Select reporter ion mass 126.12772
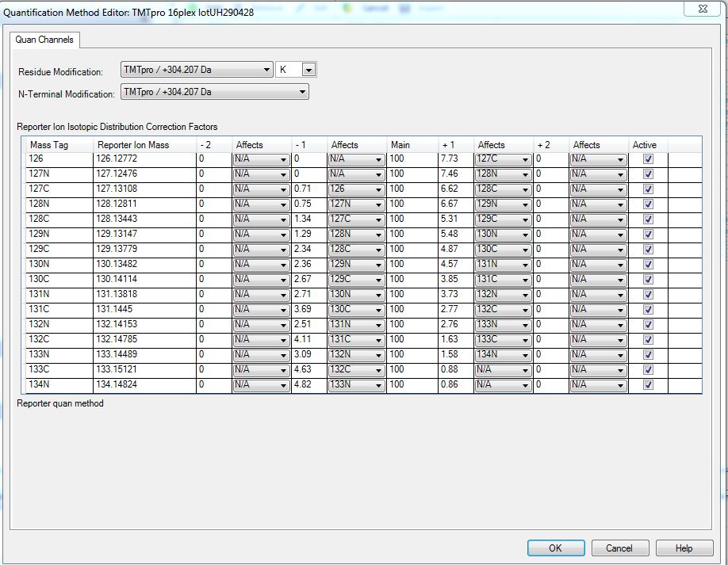 point(144,159)
